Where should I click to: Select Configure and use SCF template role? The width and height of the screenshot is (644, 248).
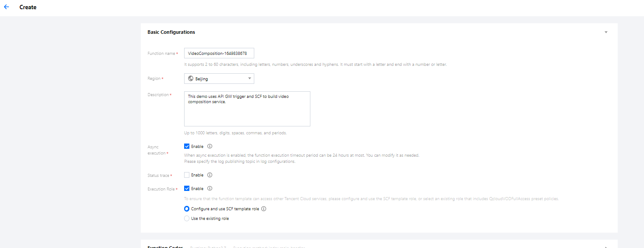[x=187, y=209]
